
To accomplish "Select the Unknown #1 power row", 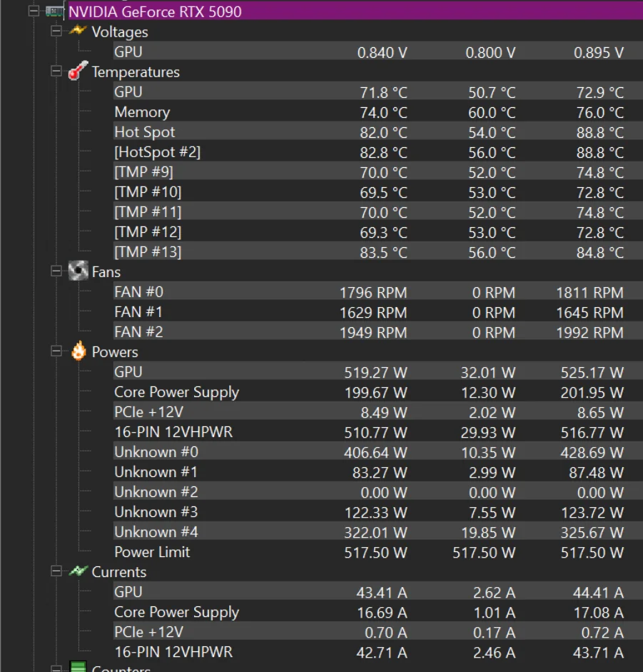I will [378, 472].
